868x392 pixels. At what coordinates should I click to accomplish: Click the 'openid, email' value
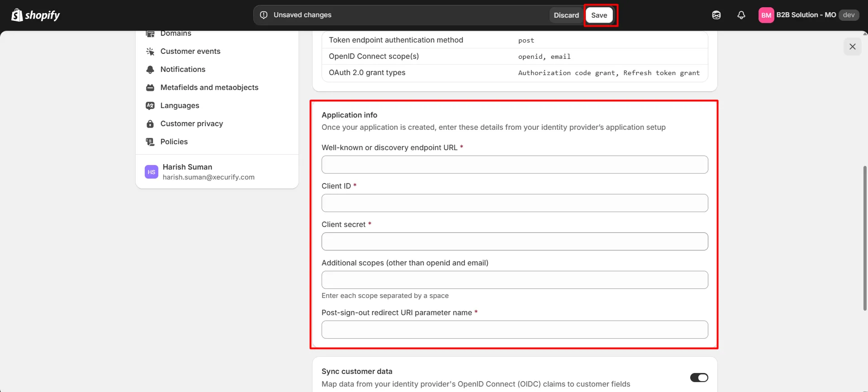click(x=544, y=57)
